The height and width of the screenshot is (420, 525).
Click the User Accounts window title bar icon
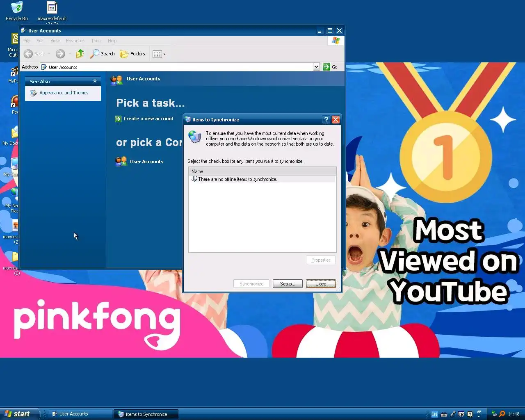[x=24, y=31]
